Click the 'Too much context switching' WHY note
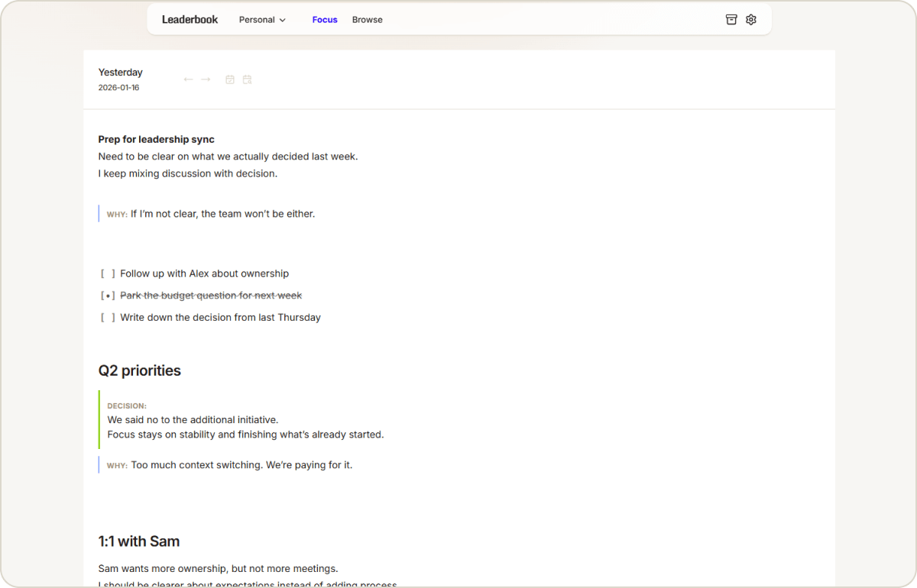Screen dimensions: 917x588 [x=241, y=465]
